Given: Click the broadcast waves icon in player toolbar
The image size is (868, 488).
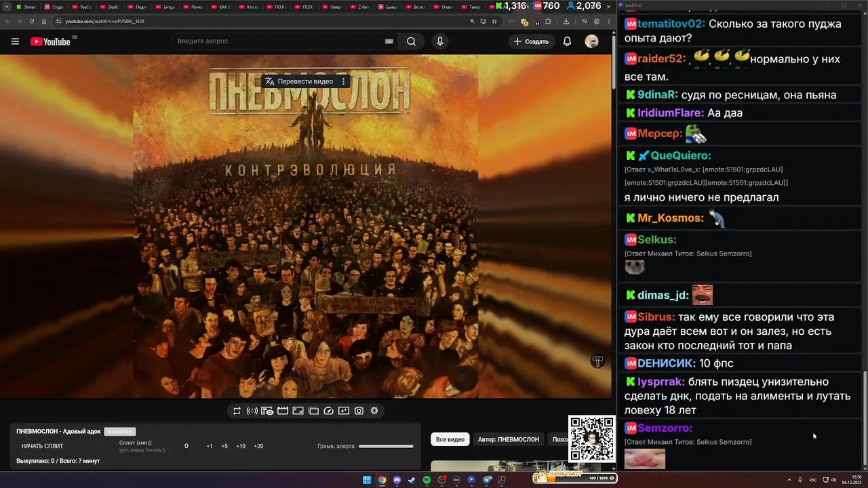Looking at the screenshot, I should 252,411.
